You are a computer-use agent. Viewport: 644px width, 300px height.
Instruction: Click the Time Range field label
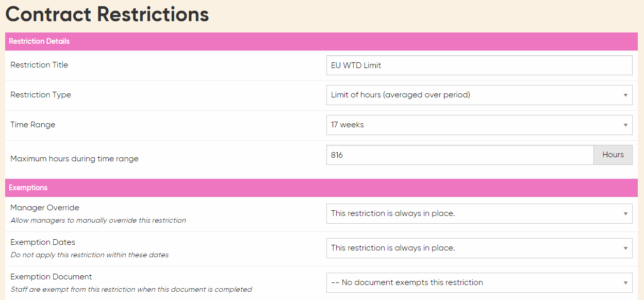pyautogui.click(x=32, y=125)
